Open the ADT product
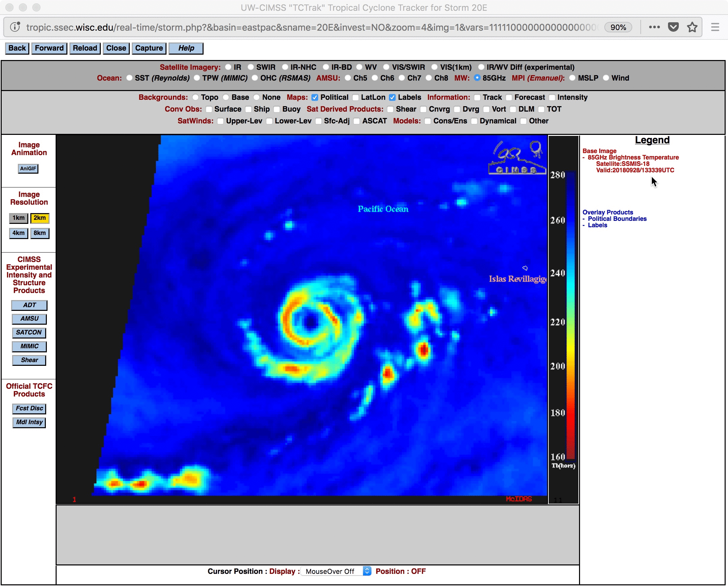Image resolution: width=728 pixels, height=586 pixels. (29, 305)
